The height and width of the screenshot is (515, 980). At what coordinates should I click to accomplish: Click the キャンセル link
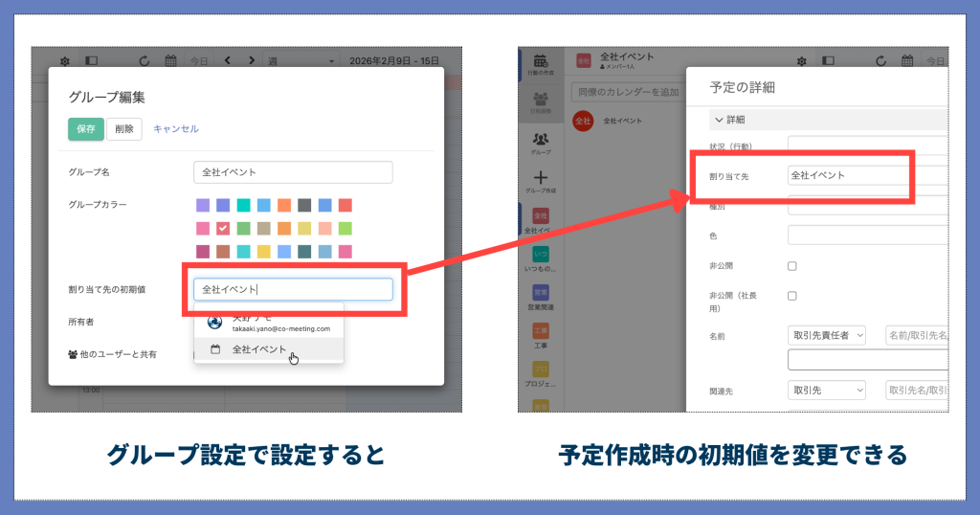tap(176, 129)
